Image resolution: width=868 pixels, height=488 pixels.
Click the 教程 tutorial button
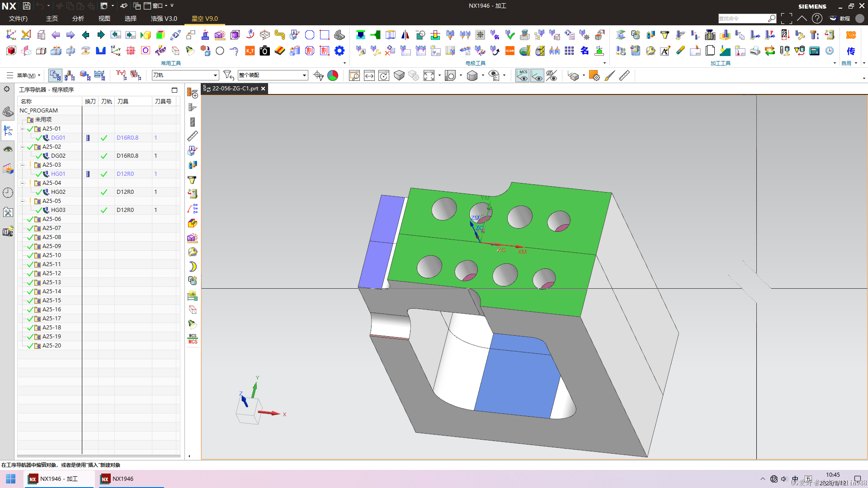coord(840,19)
